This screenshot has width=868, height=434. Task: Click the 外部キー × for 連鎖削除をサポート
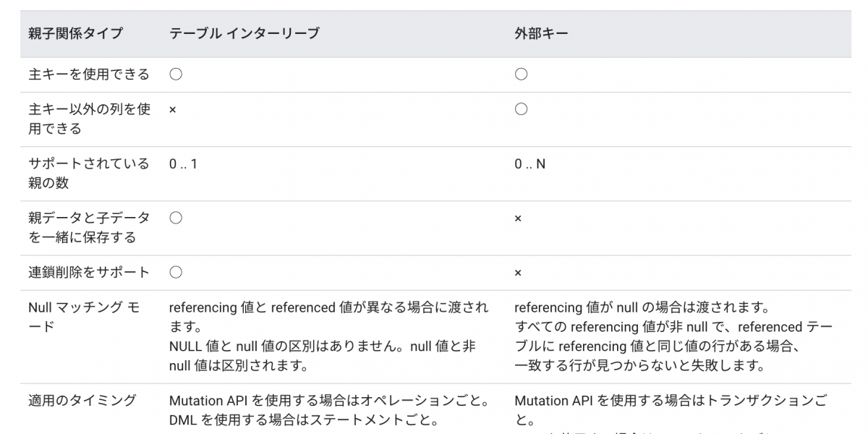click(x=518, y=273)
